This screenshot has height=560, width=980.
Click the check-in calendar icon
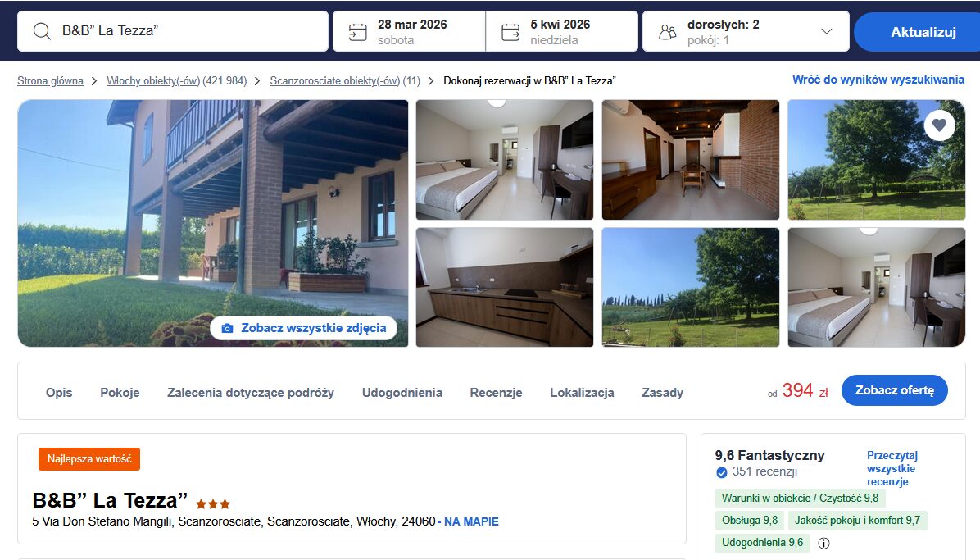pos(357,32)
